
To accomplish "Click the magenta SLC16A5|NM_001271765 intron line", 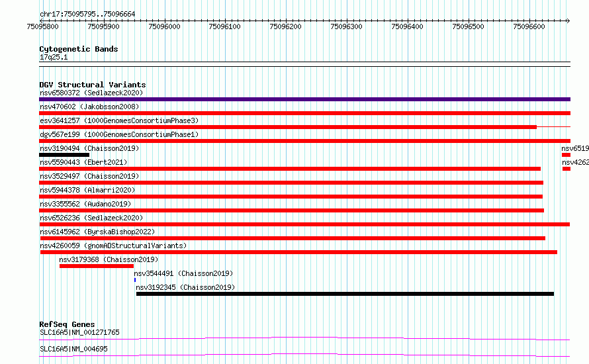I will (304, 338).
